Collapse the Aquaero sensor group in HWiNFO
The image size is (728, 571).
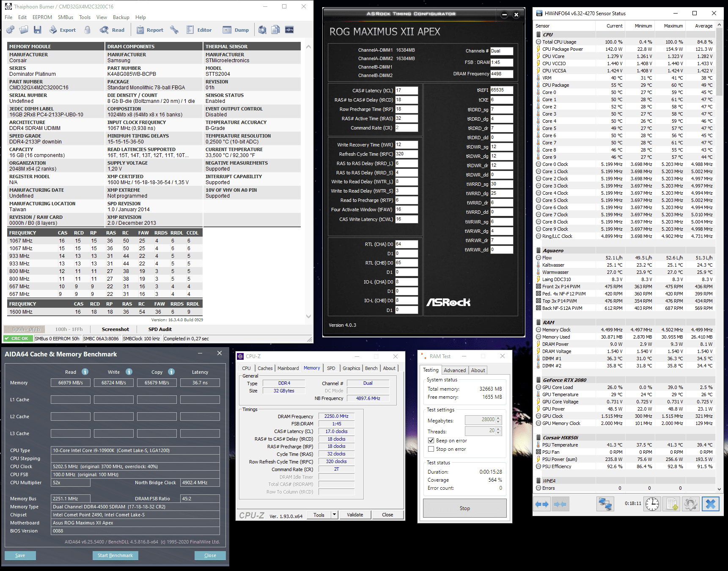pos(538,251)
